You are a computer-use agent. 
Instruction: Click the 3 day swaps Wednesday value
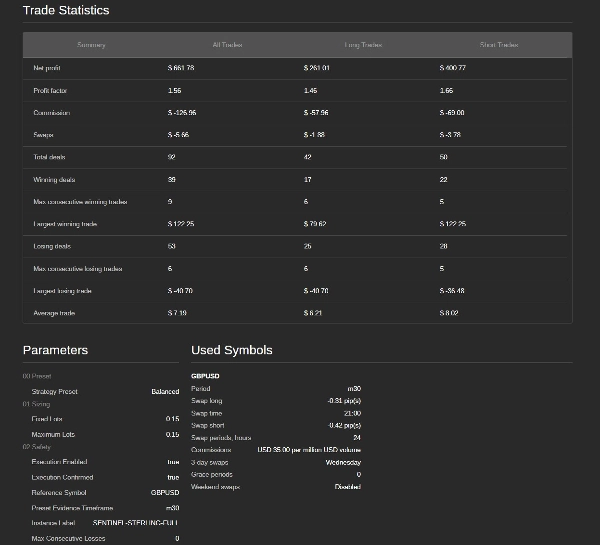coord(343,462)
